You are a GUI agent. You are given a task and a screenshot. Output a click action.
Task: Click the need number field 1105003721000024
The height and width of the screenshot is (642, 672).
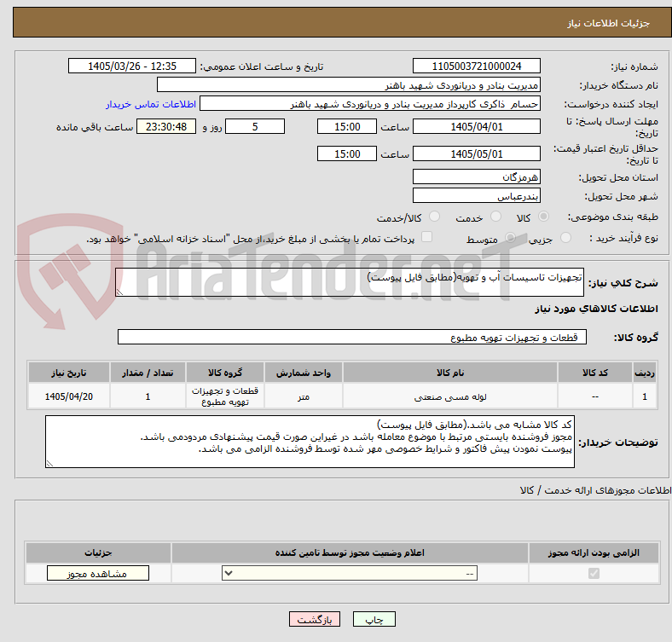coord(476,66)
